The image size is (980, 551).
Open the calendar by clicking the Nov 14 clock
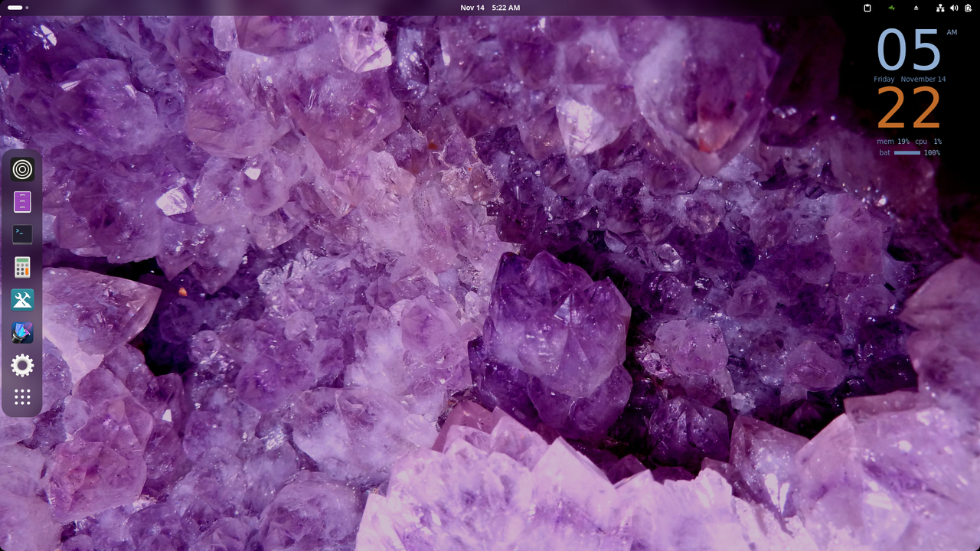(488, 8)
